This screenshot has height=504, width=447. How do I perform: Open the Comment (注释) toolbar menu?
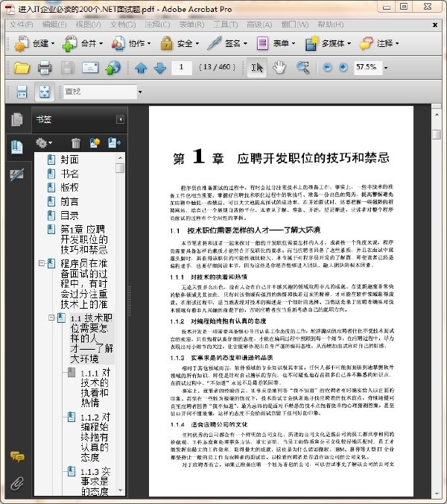click(x=379, y=43)
